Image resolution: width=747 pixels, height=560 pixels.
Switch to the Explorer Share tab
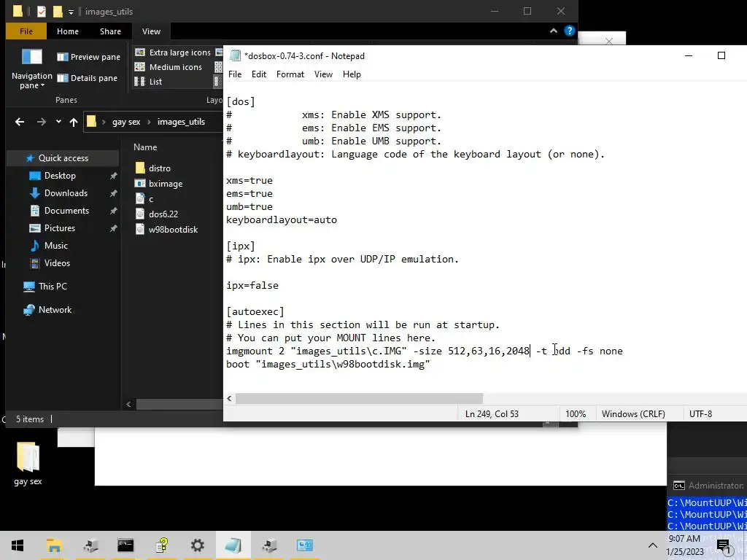(x=110, y=31)
